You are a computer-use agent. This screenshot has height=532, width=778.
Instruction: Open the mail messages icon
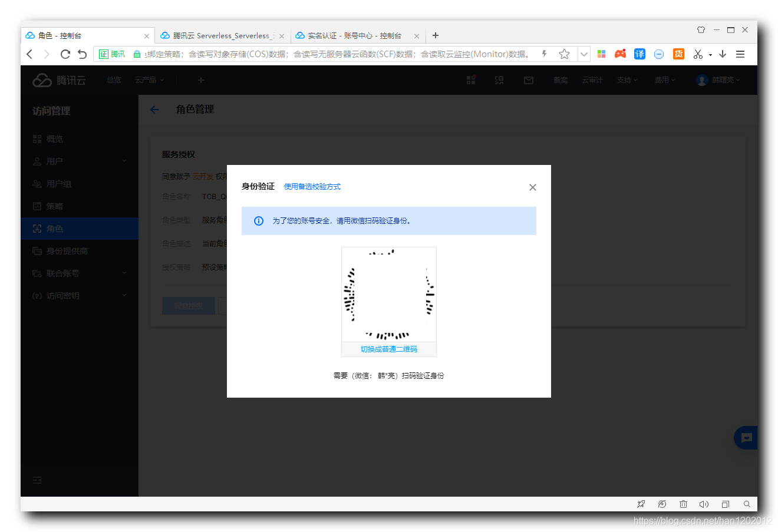point(529,80)
